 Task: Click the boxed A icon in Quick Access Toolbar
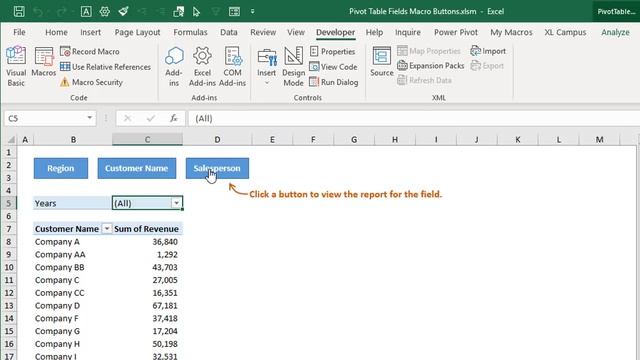click(86, 11)
